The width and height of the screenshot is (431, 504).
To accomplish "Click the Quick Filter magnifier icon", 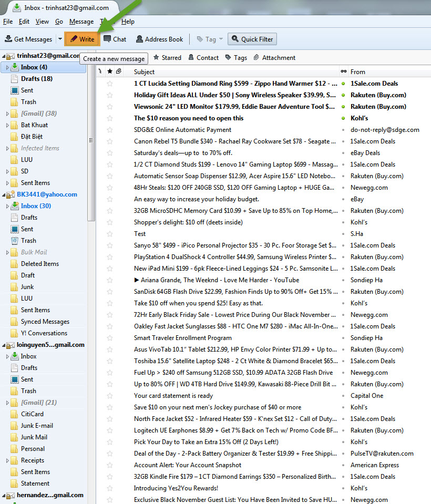I will click(x=235, y=39).
